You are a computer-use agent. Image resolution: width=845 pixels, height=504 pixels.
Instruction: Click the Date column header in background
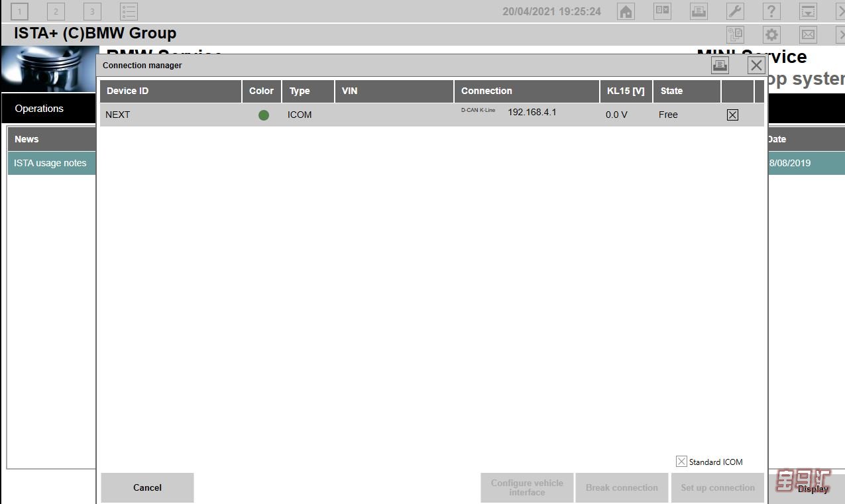pos(805,139)
